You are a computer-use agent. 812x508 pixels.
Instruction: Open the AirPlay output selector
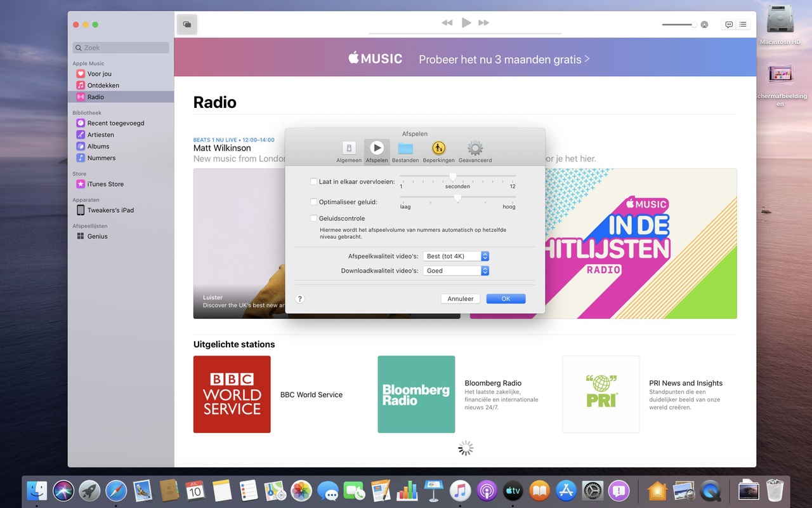coord(704,25)
